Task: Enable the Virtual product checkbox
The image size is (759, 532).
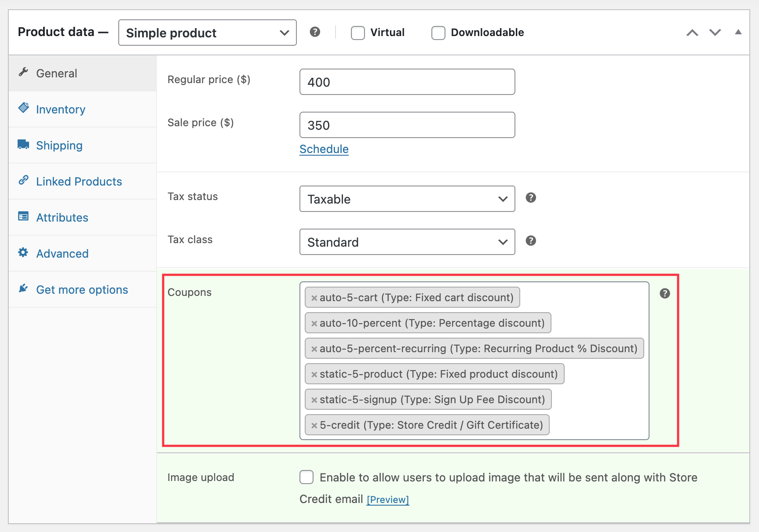Action: coord(358,33)
